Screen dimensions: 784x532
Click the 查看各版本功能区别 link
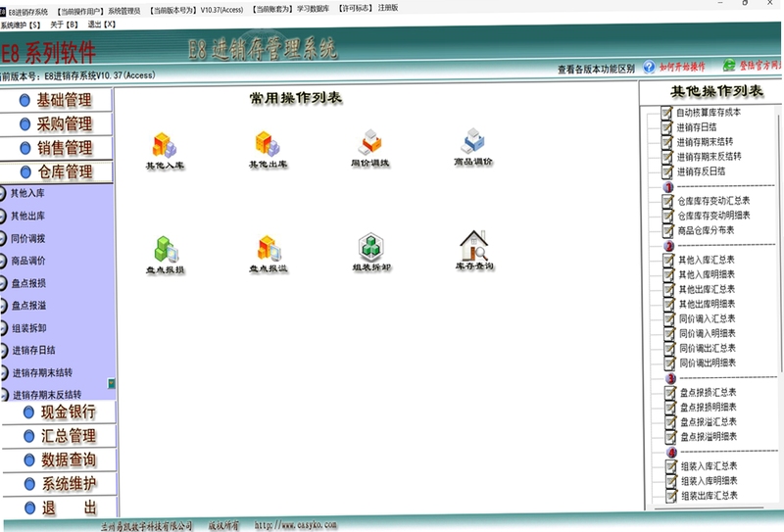pyautogui.click(x=596, y=69)
